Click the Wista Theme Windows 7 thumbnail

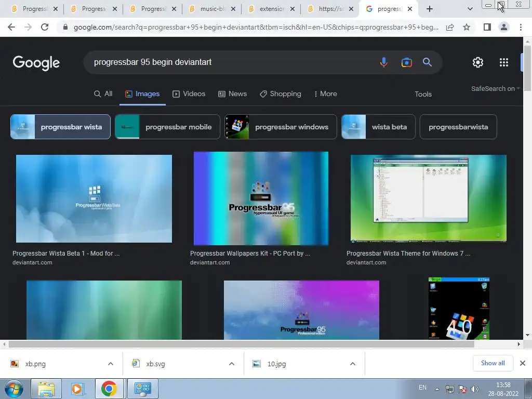429,198
